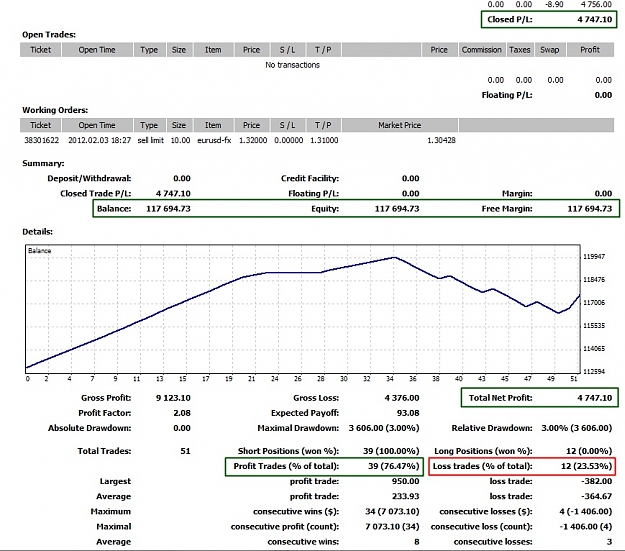The width and height of the screenshot is (625, 551).
Task: Click the Long Positions value 12 (0.00%)
Action: pyautogui.click(x=589, y=451)
